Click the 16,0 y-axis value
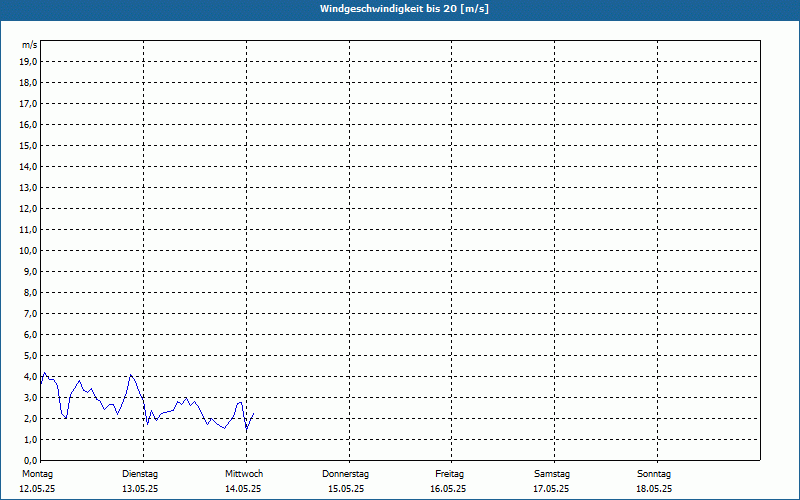 coord(28,124)
